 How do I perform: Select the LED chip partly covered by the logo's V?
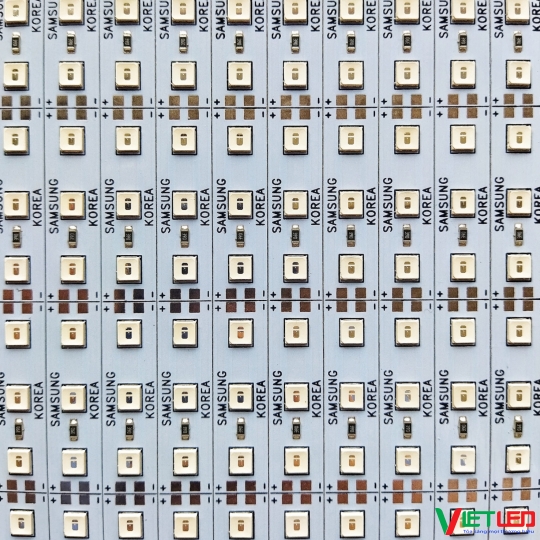463,523
